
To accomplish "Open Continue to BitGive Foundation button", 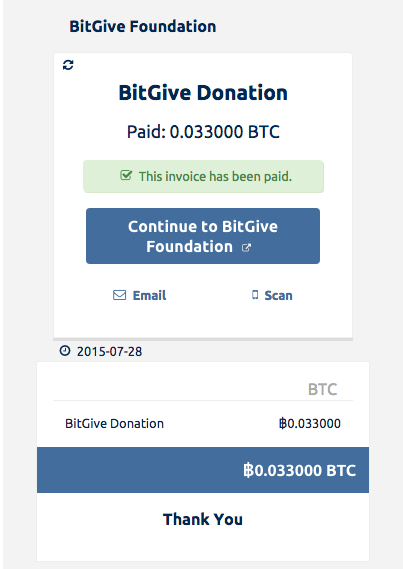I will (203, 236).
